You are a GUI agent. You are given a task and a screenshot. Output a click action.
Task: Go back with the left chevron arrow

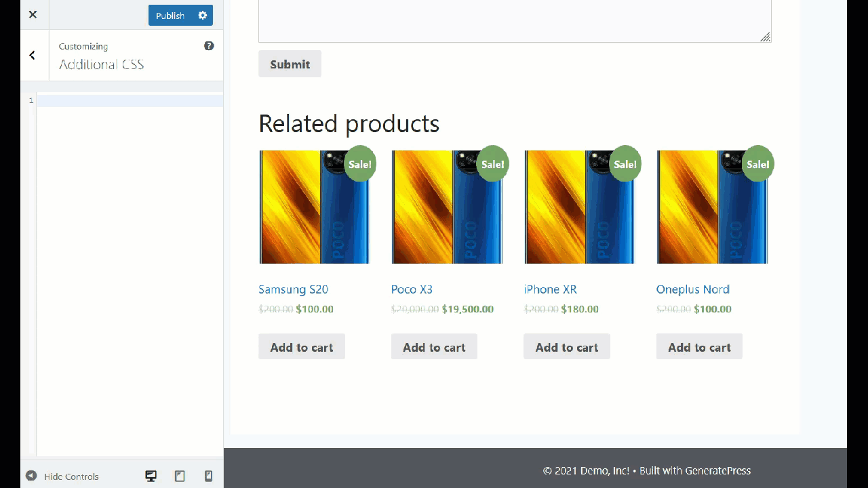tap(33, 56)
